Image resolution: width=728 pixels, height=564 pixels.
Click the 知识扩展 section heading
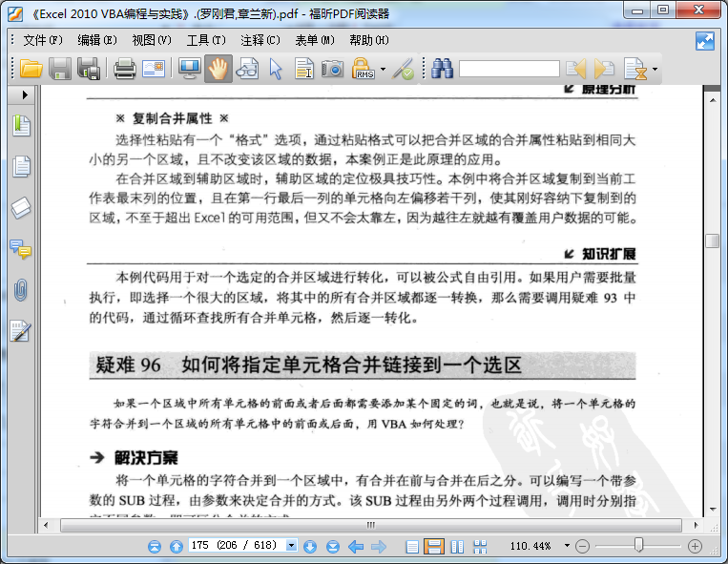[608, 254]
